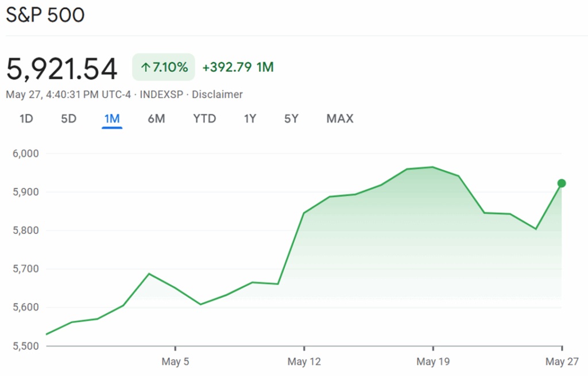Viewport: 588px width, 376px height.
Task: Click the May 27 axis label
Action: click(x=562, y=362)
